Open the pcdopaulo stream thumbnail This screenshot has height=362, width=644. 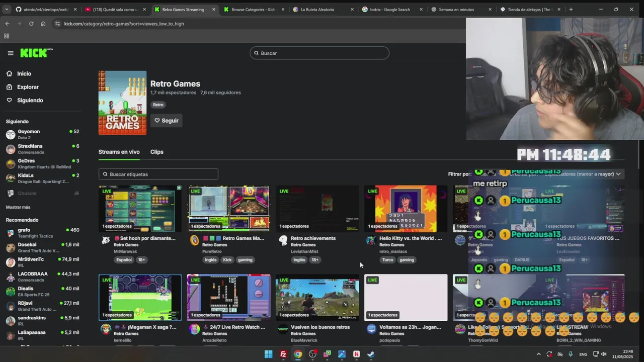(x=406, y=298)
